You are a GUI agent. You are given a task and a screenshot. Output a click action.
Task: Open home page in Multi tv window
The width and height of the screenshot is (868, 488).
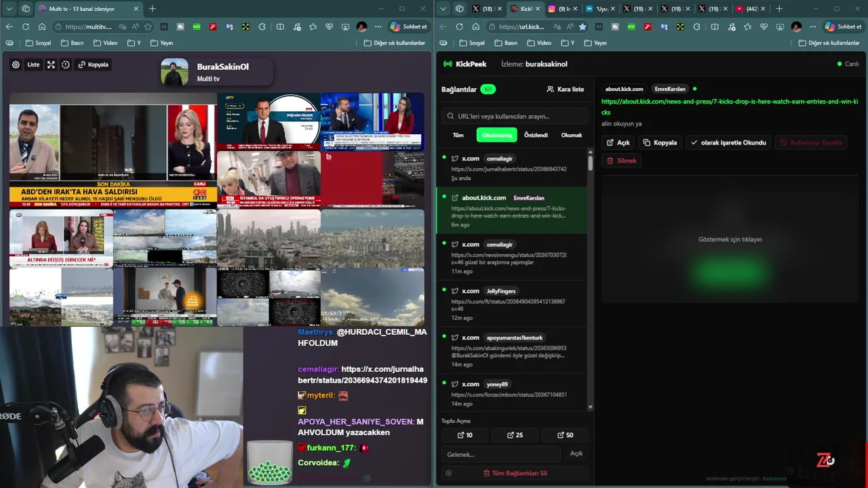(41, 26)
